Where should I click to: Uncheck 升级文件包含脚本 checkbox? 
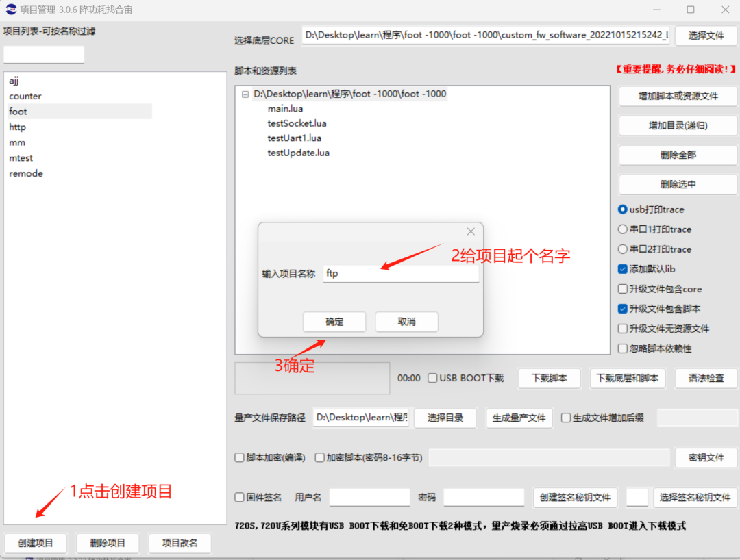click(622, 309)
